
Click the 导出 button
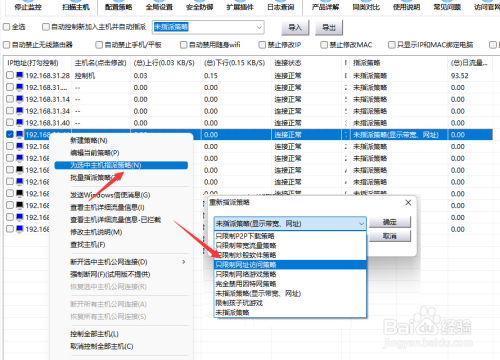pyautogui.click(x=329, y=27)
